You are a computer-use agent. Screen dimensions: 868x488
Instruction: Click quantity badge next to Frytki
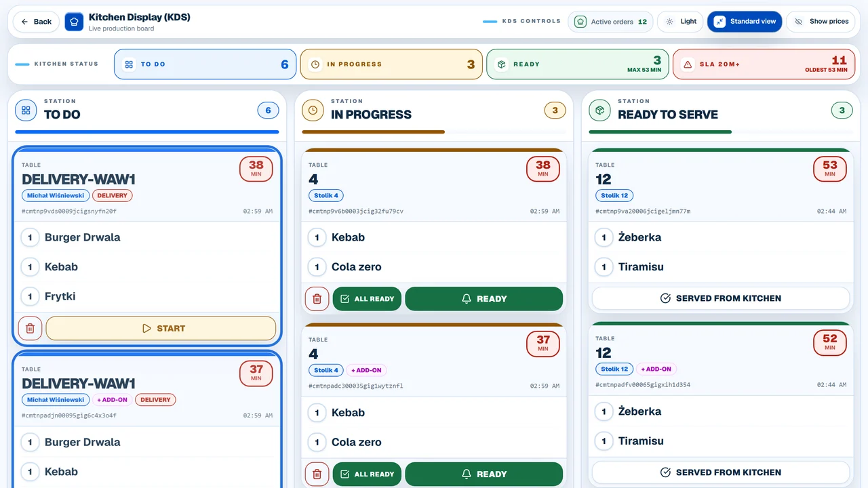pos(30,296)
